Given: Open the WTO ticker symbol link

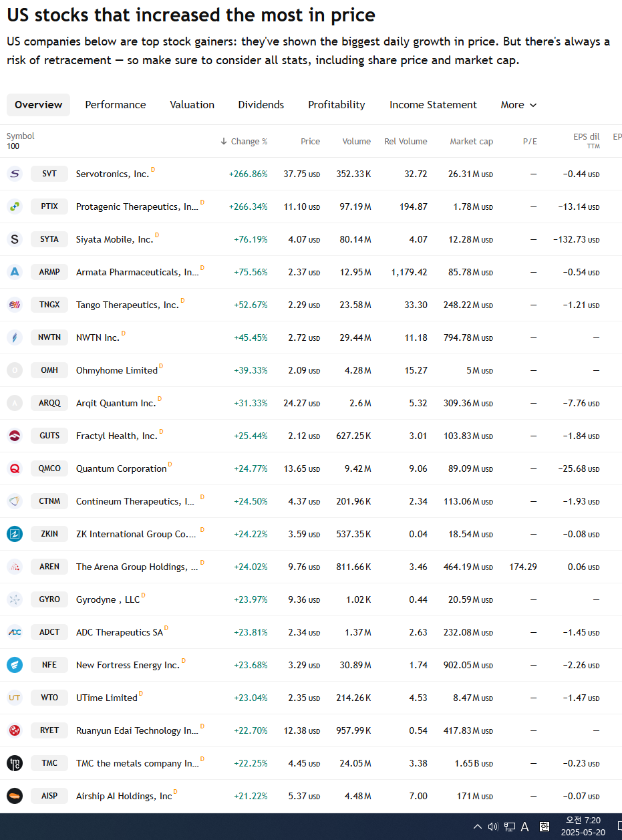Looking at the screenshot, I should (x=49, y=698).
